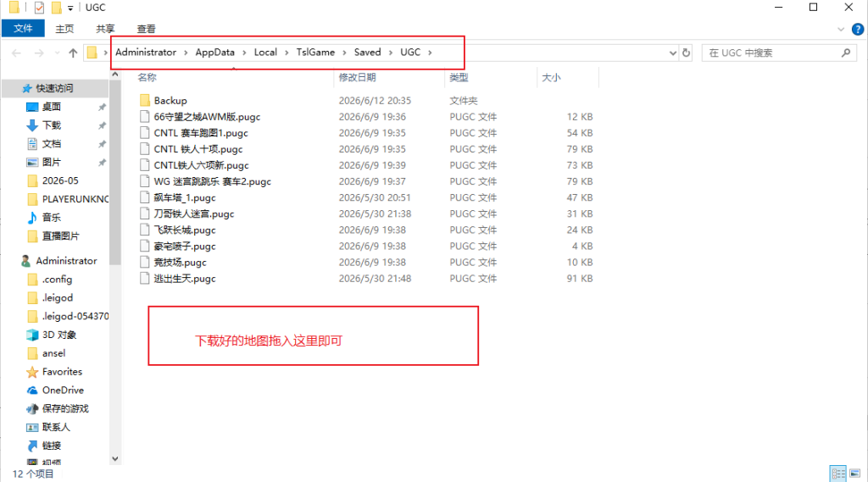Click the refresh button in address bar
Viewport: 868px width, 482px height.
(687, 53)
